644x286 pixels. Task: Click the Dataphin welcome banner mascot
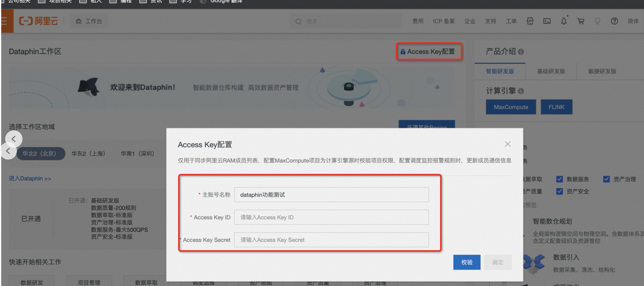click(88, 86)
